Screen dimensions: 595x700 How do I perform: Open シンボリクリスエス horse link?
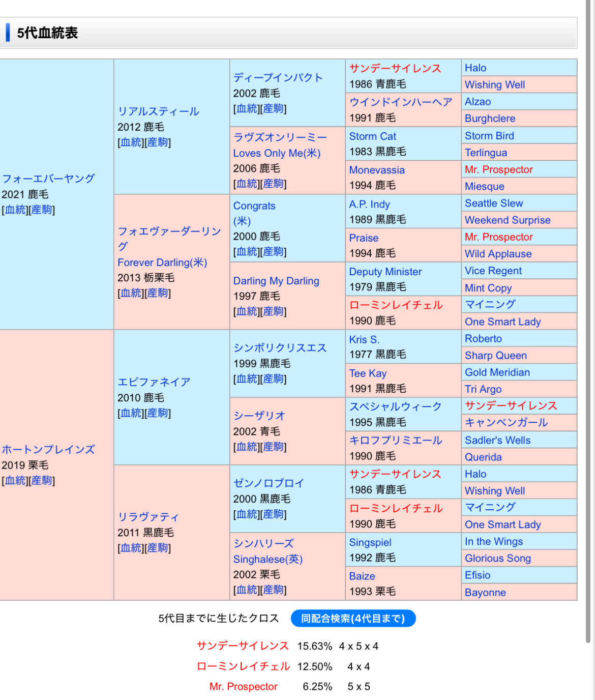[280, 348]
